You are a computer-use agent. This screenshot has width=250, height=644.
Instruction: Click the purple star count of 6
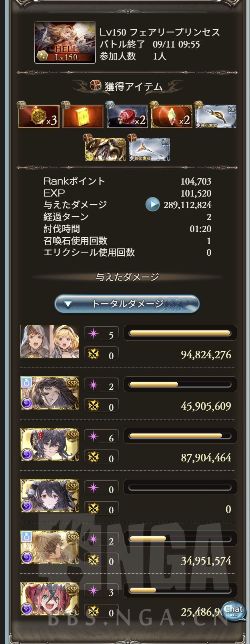pyautogui.click(x=101, y=437)
